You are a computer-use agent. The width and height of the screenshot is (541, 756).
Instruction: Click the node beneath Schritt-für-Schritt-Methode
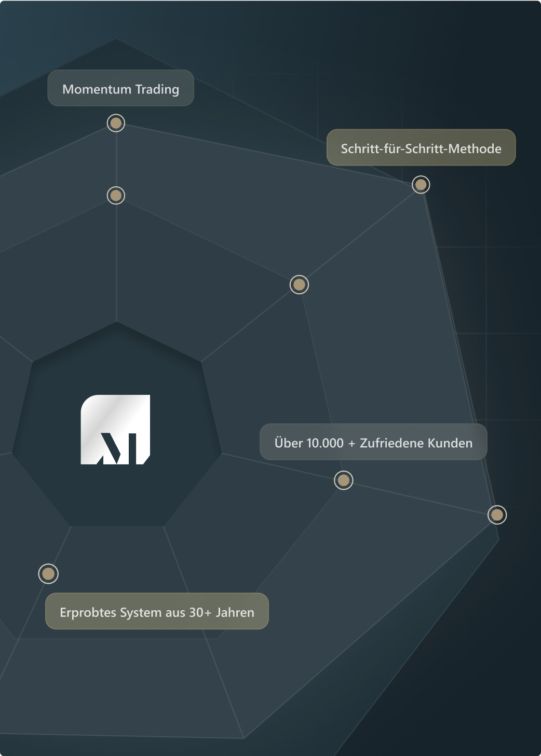pos(421,184)
